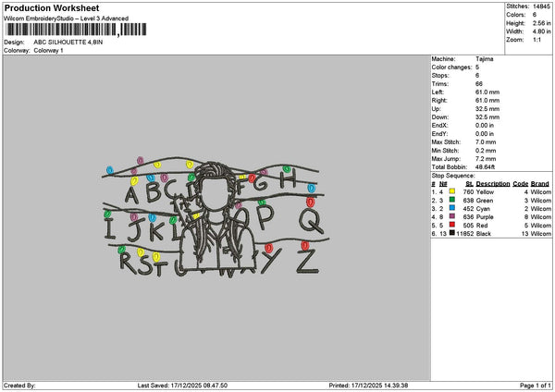Click the Min Stitch value '0.2 mm'
Viewport: 555px width, 392px height.
pyautogui.click(x=486, y=151)
